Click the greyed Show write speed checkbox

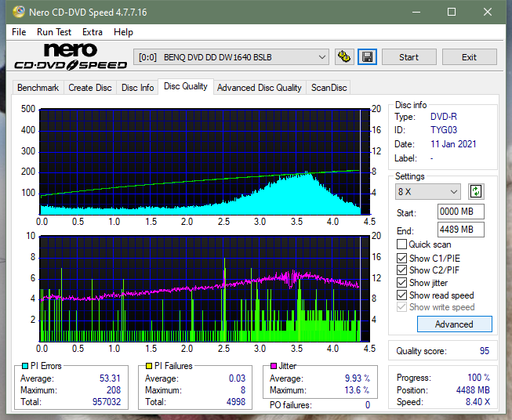(401, 307)
